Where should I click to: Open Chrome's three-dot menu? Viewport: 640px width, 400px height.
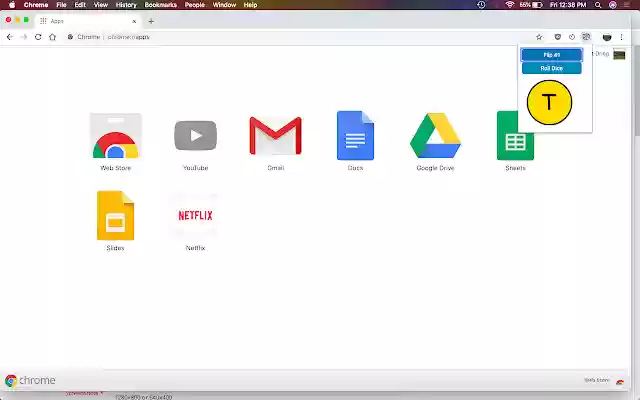(x=622, y=37)
